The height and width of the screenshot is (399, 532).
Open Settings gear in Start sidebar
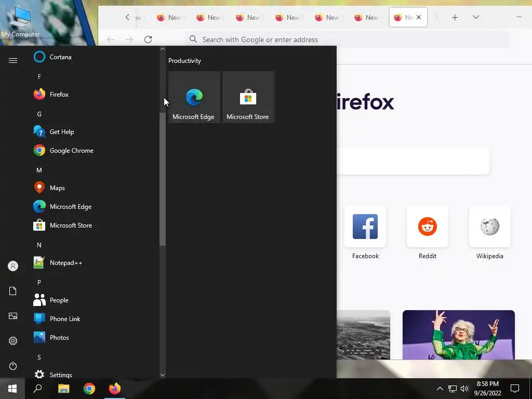pos(13,341)
